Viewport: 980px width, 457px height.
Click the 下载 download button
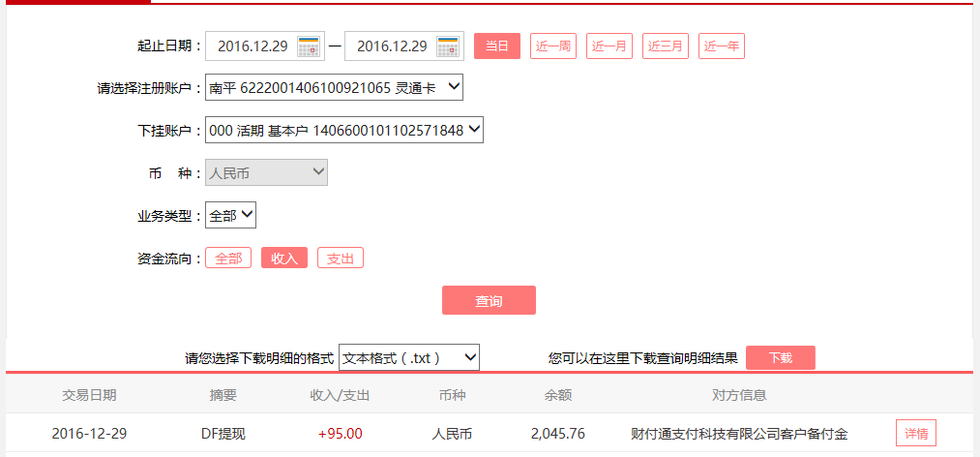pyautogui.click(x=780, y=357)
